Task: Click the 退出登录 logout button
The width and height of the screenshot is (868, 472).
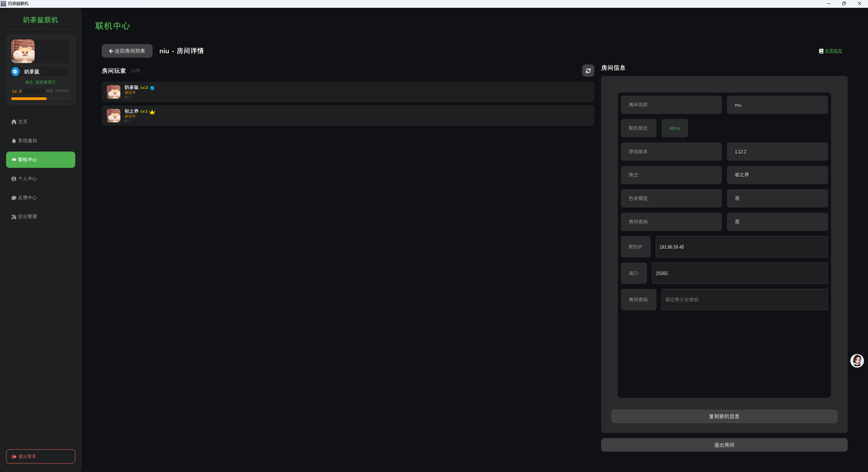Action: pyautogui.click(x=40, y=456)
